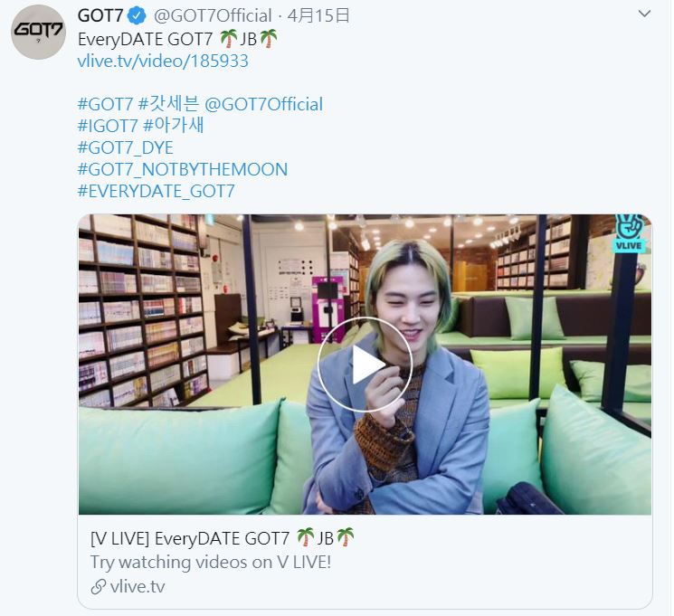The height and width of the screenshot is (616, 674).
Task: Click the #아가새 hashtag
Action: coord(173,126)
